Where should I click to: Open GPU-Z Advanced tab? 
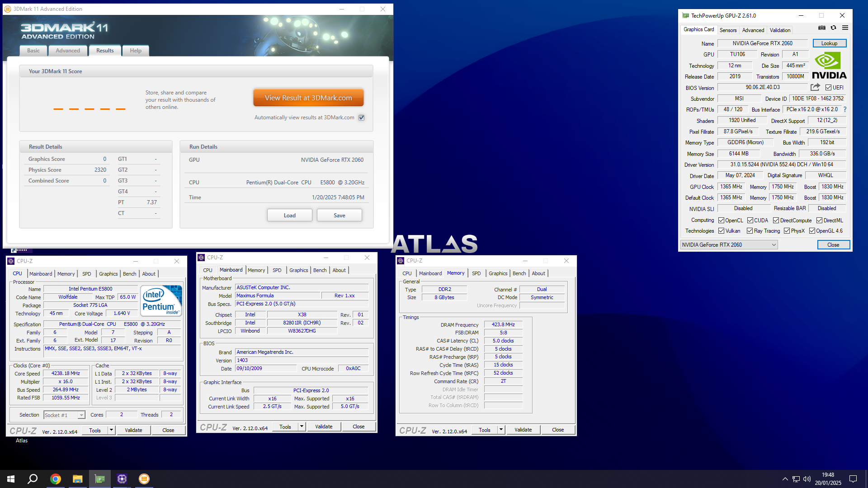753,30
